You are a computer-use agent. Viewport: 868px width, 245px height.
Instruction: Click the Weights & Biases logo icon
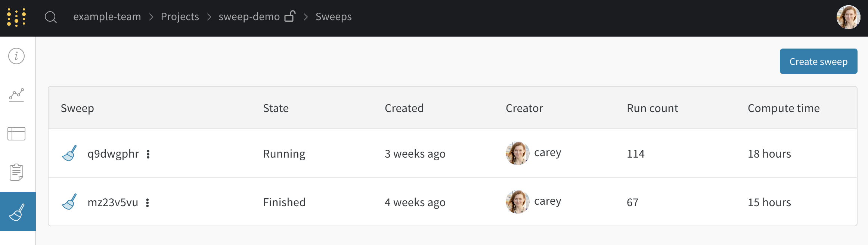click(16, 17)
